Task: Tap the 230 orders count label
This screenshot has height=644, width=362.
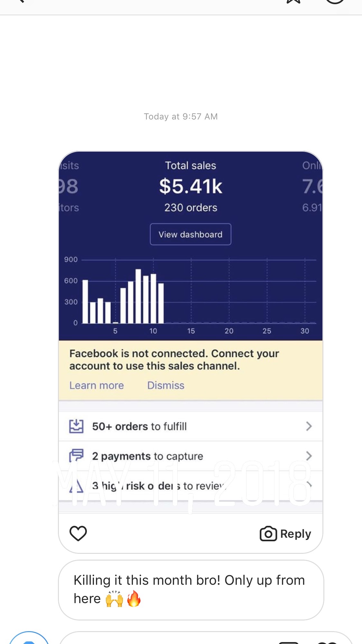Action: 191,208
